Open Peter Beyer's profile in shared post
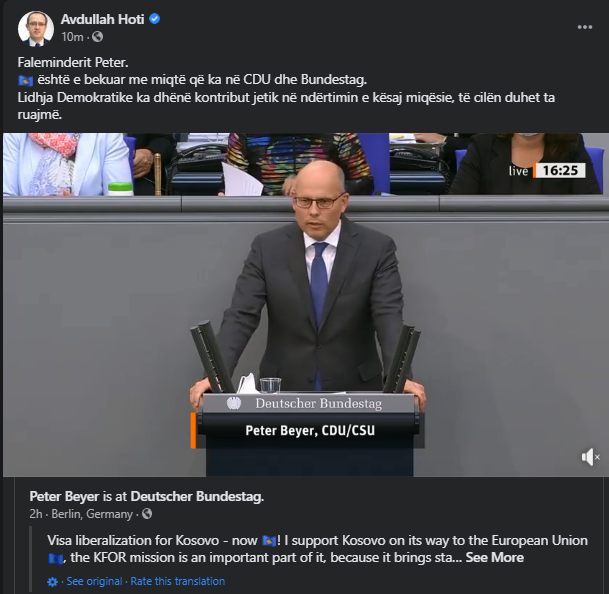Image resolution: width=609 pixels, height=594 pixels. (x=64, y=496)
